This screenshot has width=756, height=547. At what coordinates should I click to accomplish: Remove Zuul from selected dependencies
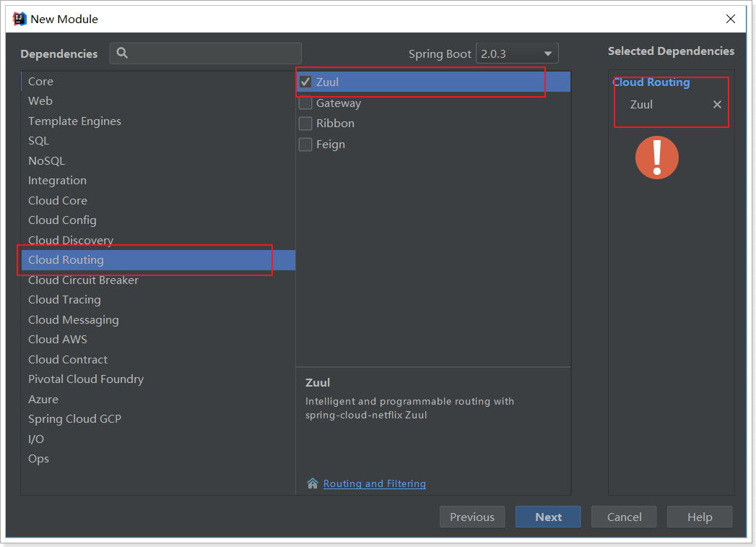[x=717, y=104]
